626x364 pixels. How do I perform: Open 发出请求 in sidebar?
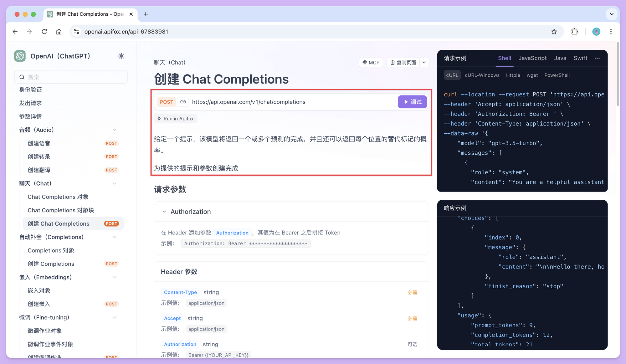30,103
